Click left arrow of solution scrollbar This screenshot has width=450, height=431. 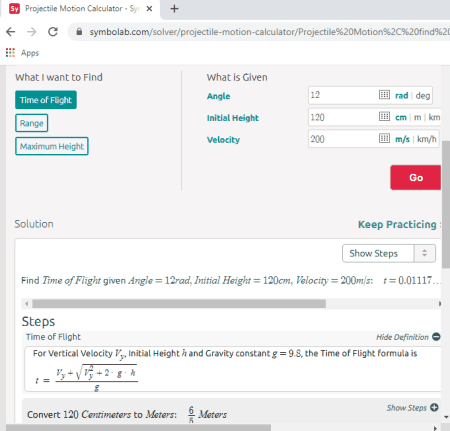point(26,303)
